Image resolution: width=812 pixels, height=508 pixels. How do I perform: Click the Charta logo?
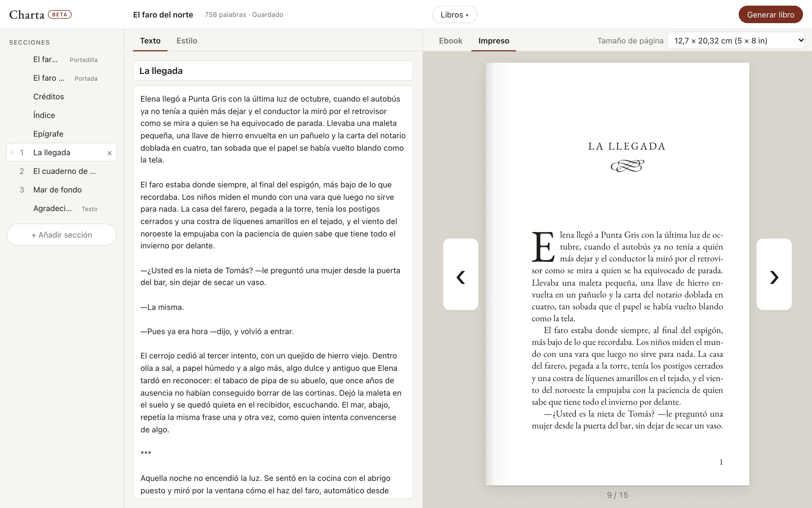click(27, 14)
